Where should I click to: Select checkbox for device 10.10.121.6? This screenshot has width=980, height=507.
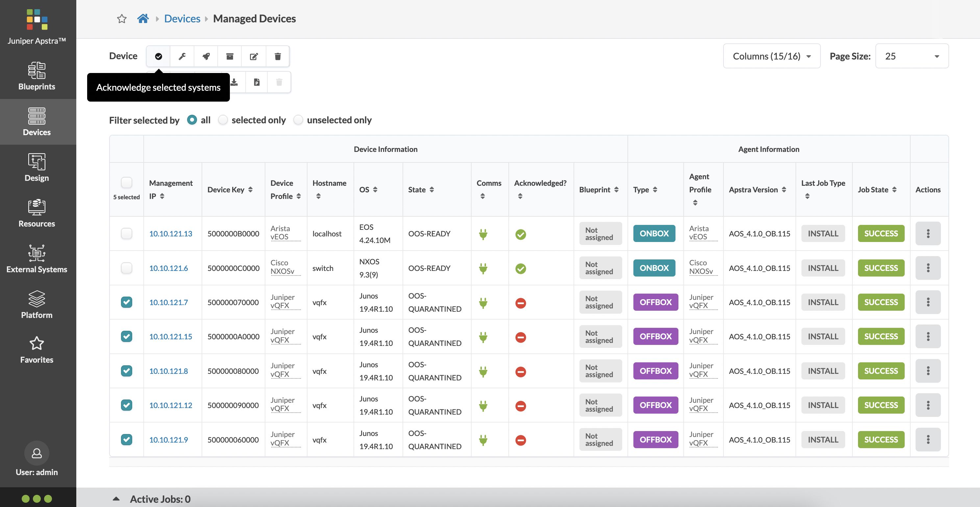tap(127, 268)
